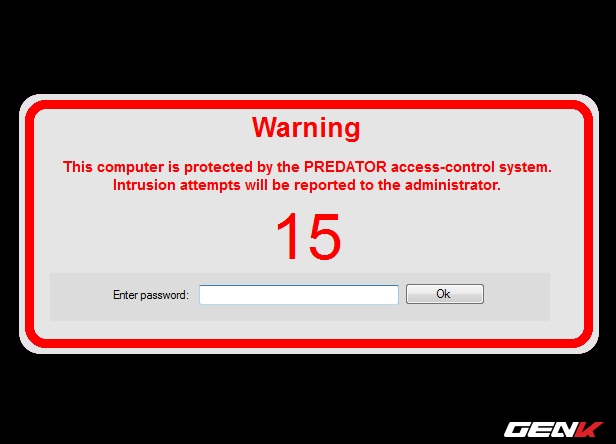
Task: Click the word PREDATOR in the warning
Action: (x=345, y=167)
